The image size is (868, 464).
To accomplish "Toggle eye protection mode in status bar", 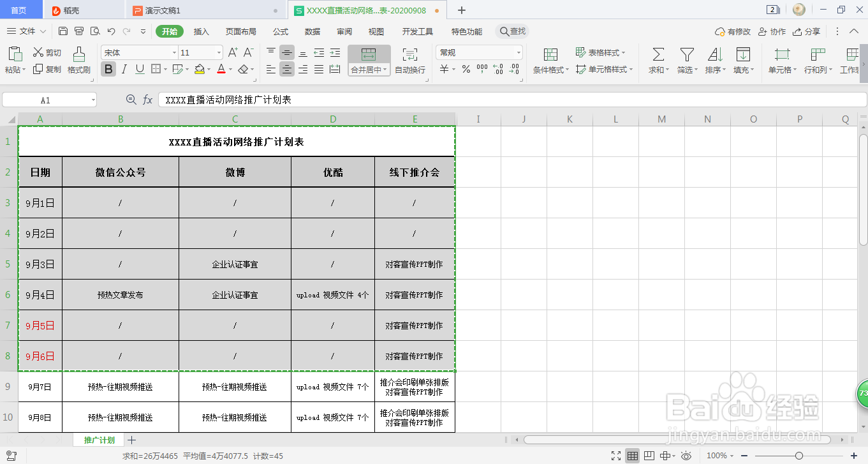I will coord(686,456).
